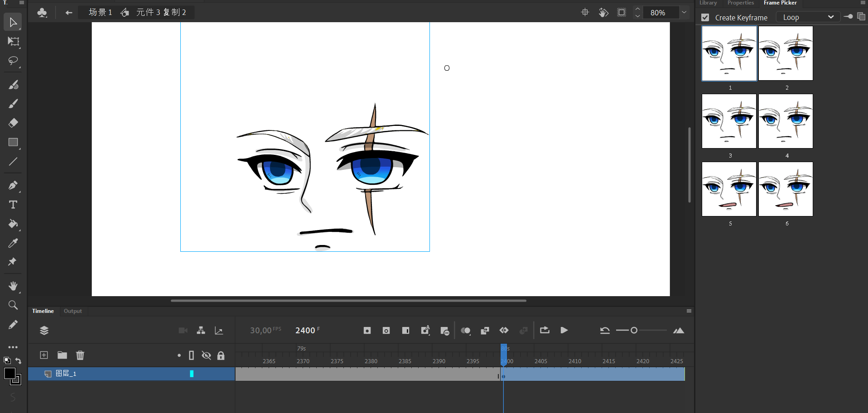Toggle lock all layers padlock
The image size is (868, 413).
(221, 355)
